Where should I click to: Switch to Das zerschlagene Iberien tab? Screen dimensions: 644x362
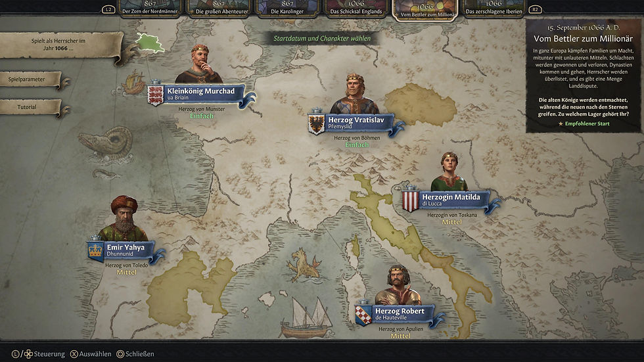[494, 8]
